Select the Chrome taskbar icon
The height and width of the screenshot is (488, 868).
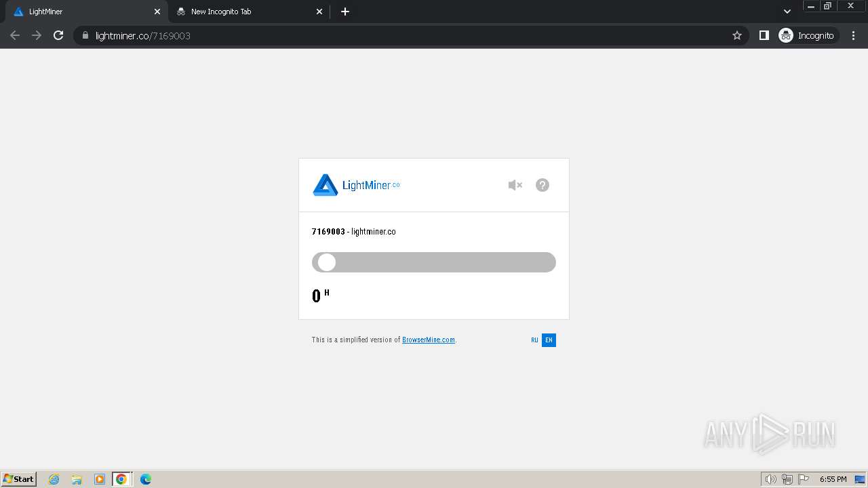[x=121, y=479]
